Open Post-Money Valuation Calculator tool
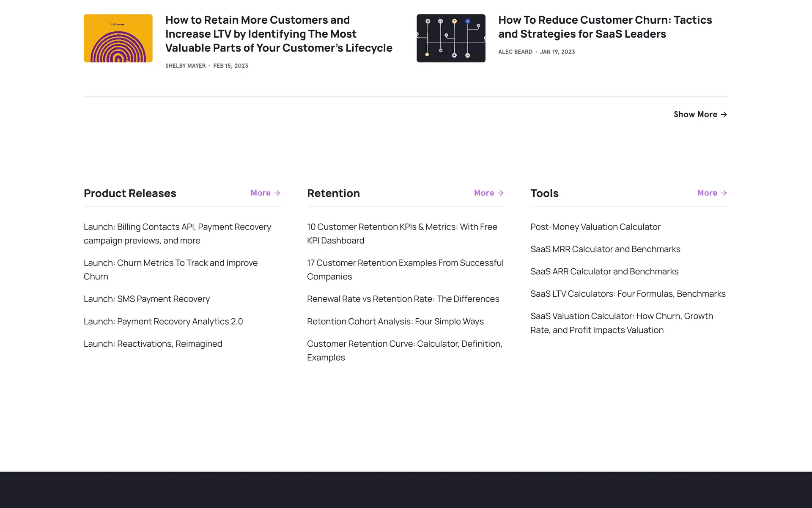Screen dimensions: 812x508 click(595, 227)
